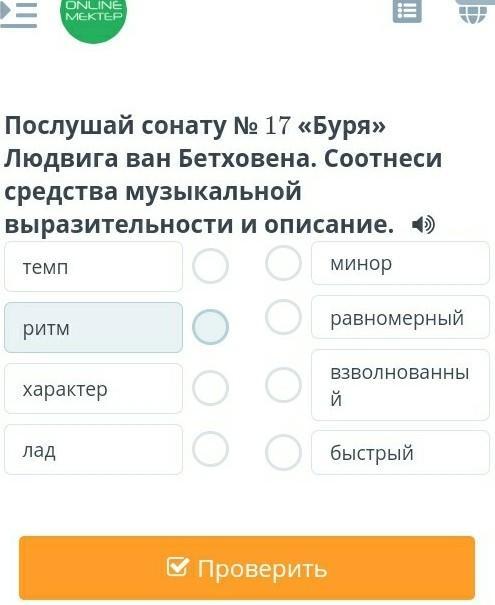The image size is (495, 605).
Task: Click the Проверить button
Action: click(247, 568)
